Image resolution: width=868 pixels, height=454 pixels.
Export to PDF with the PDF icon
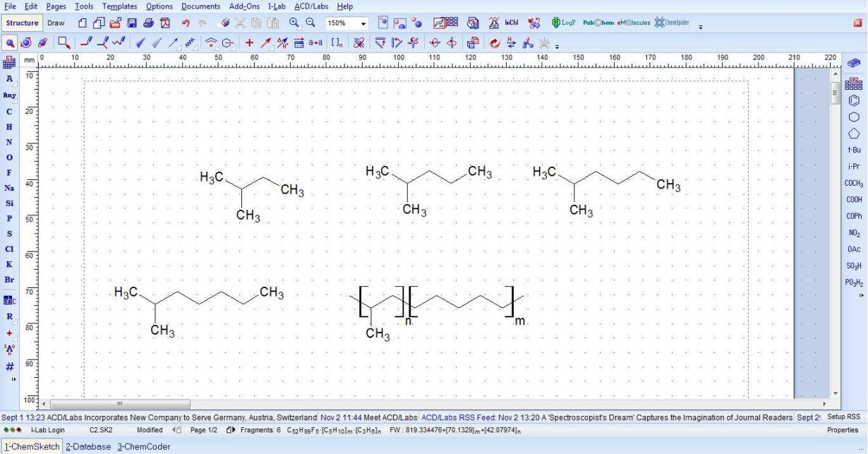[165, 23]
